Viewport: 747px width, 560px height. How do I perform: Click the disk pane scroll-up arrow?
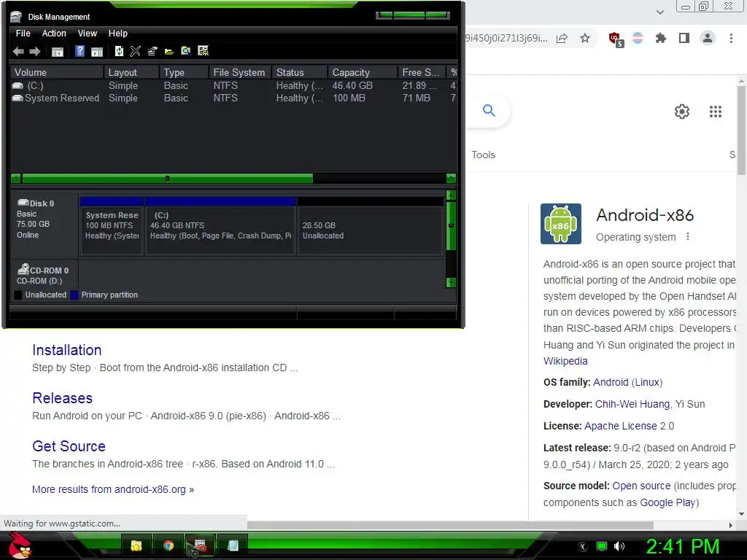tap(451, 195)
